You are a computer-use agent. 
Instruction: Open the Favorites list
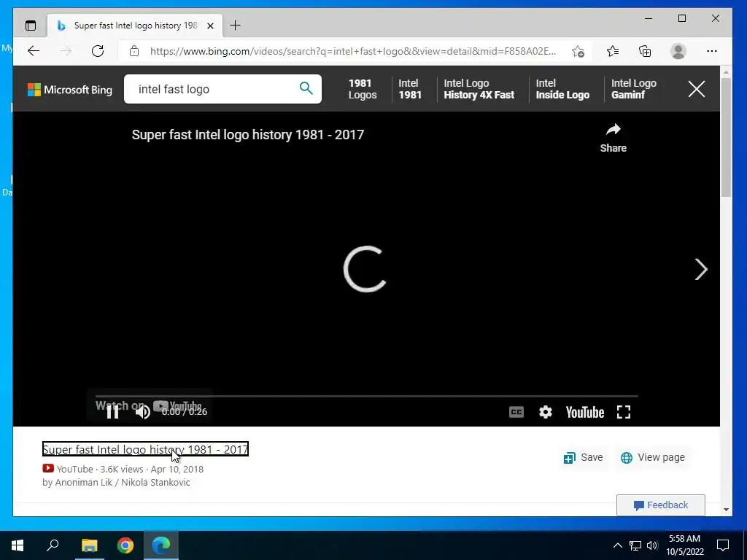coord(613,51)
